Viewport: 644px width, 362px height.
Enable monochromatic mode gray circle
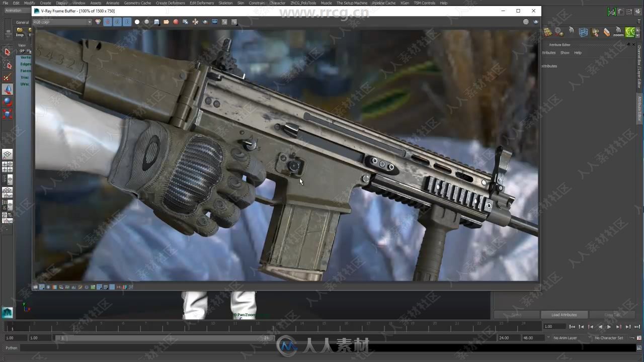[146, 22]
